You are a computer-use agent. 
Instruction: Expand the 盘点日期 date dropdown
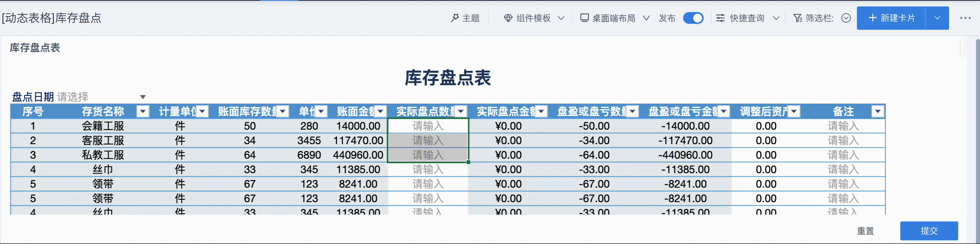coord(143,97)
